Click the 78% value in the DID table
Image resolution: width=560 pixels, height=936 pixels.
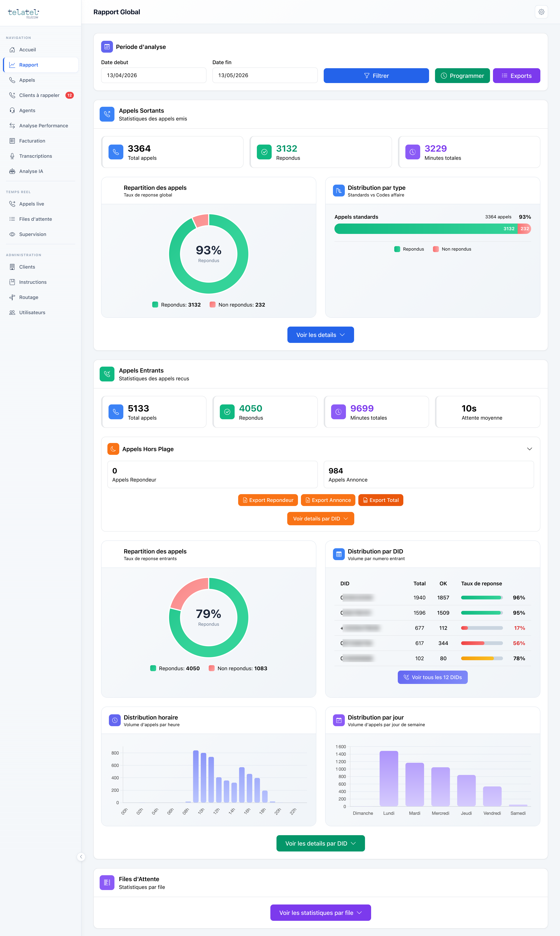pos(519,659)
